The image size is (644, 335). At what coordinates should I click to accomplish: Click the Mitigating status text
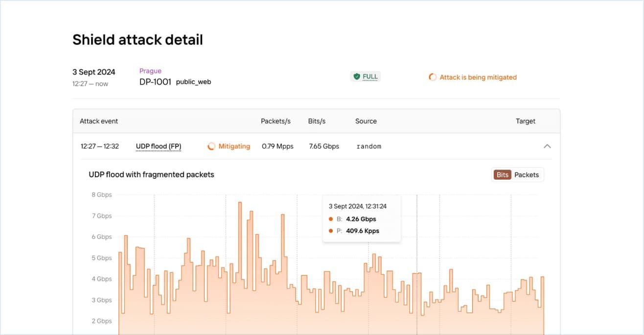[x=234, y=146]
